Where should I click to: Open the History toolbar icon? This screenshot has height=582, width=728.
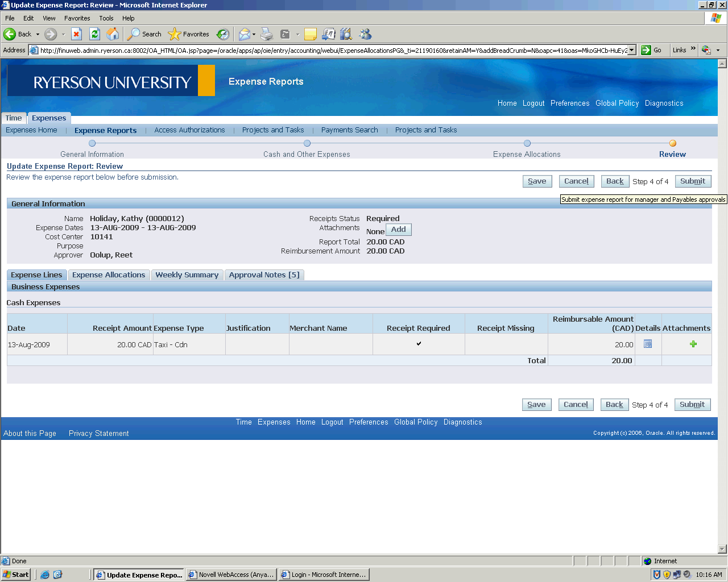[223, 34]
